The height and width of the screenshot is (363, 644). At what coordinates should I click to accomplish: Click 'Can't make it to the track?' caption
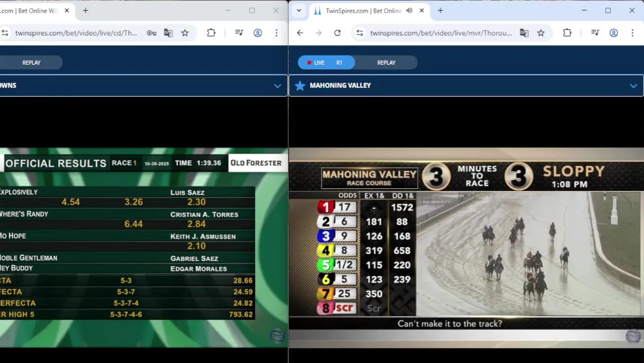click(x=450, y=324)
